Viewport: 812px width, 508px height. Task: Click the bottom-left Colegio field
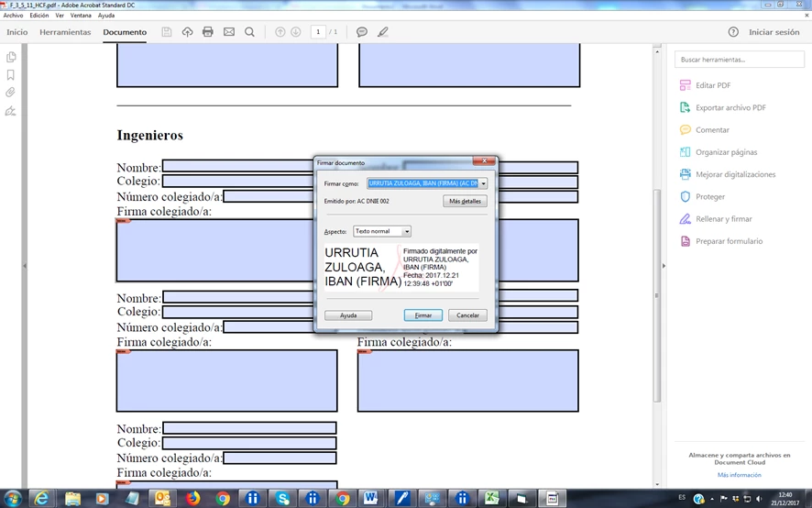click(x=249, y=443)
